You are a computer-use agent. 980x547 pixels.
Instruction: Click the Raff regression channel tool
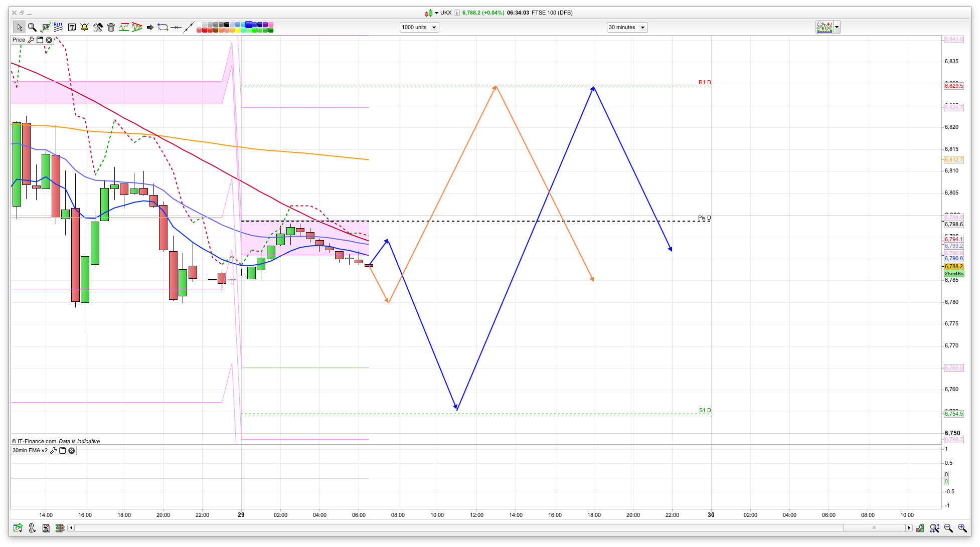(58, 27)
